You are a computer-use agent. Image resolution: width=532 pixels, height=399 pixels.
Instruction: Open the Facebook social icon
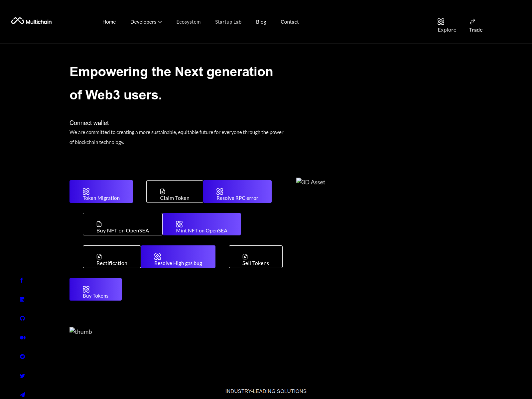click(x=22, y=280)
